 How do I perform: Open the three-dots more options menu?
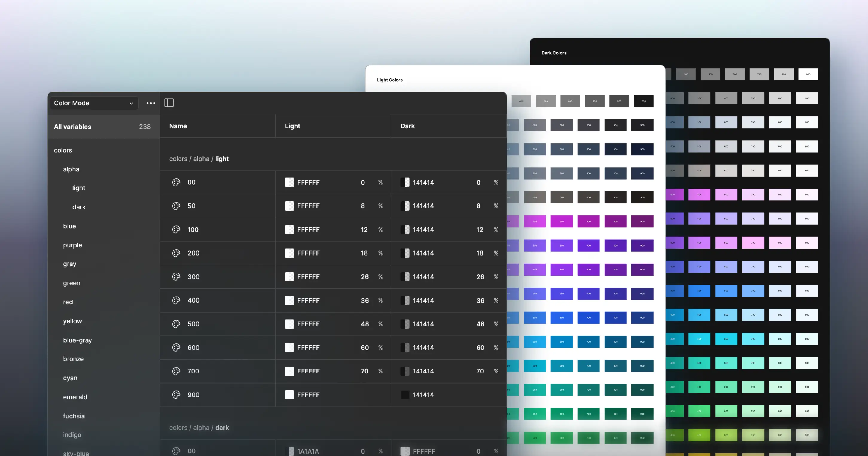click(151, 103)
